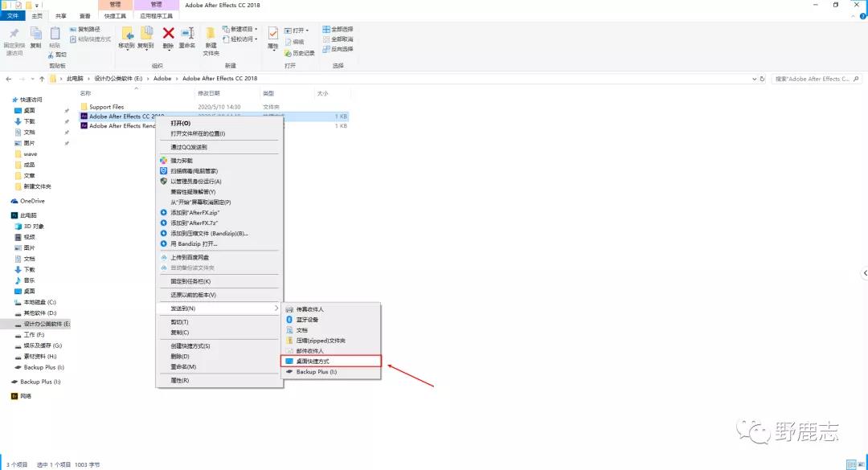Click the red X 删除 icon in ribbon
Image resolution: width=868 pixels, height=470 pixels.
(x=168, y=33)
